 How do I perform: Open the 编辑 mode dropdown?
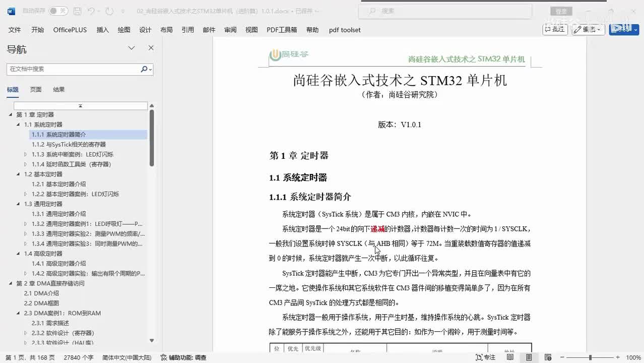coord(589,29)
